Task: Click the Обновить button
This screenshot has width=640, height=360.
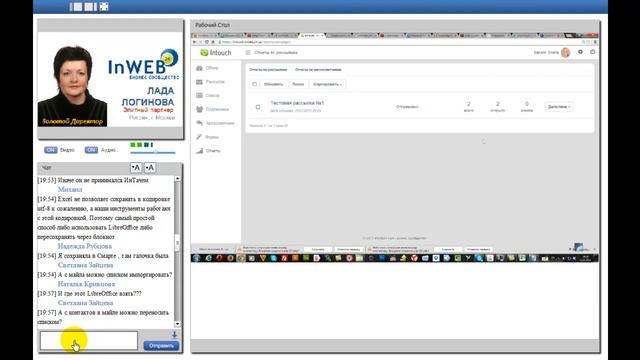Action: click(x=273, y=84)
